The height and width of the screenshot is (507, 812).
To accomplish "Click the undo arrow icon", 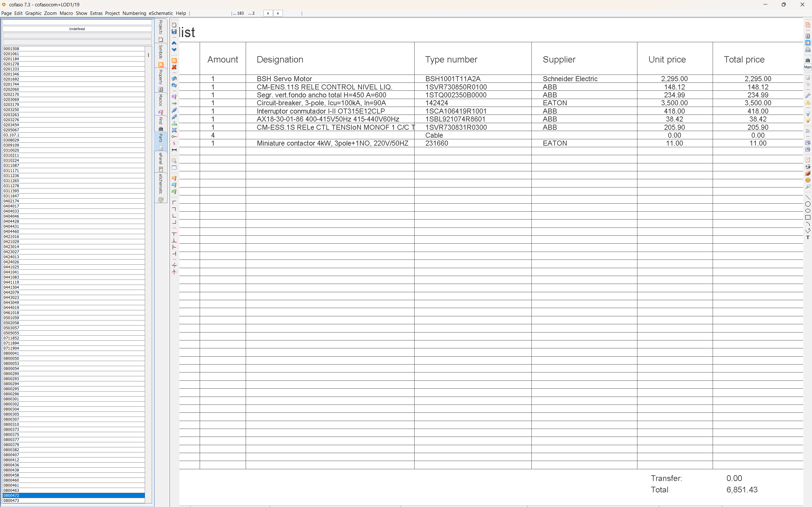I will click(174, 78).
